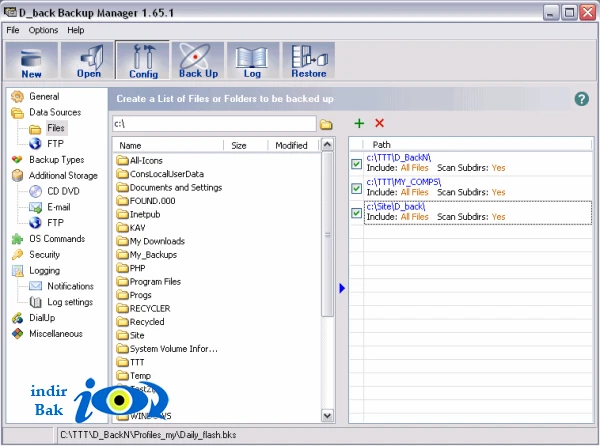The height and width of the screenshot is (446, 600).
Task: Toggle checkbox for c:\TTT\MY_COMPS\ entry
Action: pyautogui.click(x=356, y=188)
